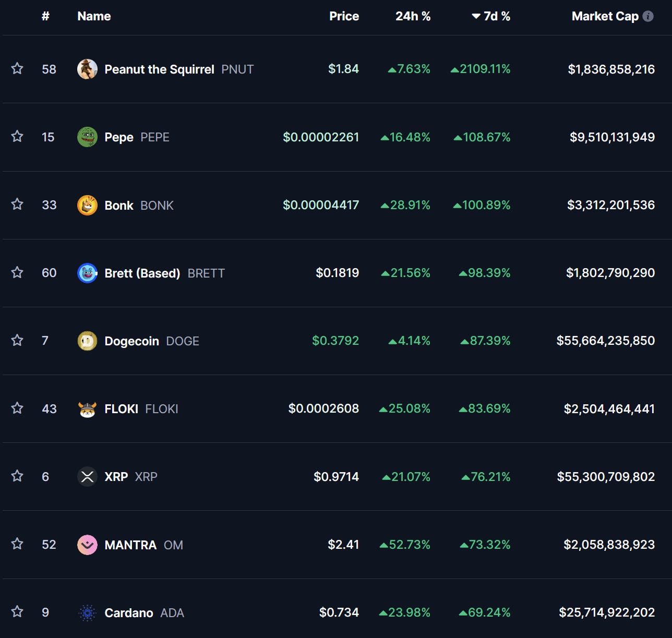
Task: Click the $0.3792 price
Action: (x=335, y=341)
